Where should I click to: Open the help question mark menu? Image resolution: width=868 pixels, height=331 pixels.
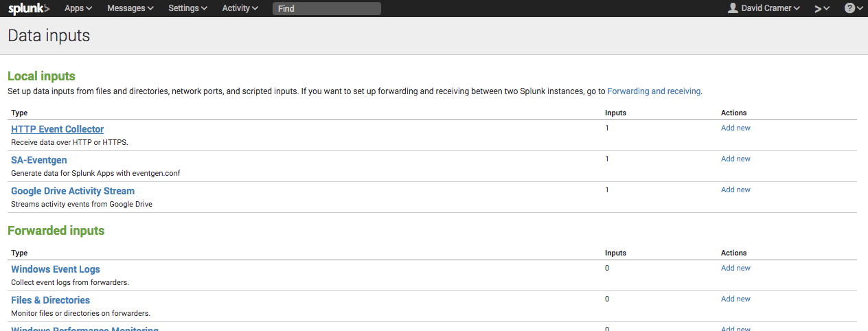(854, 8)
